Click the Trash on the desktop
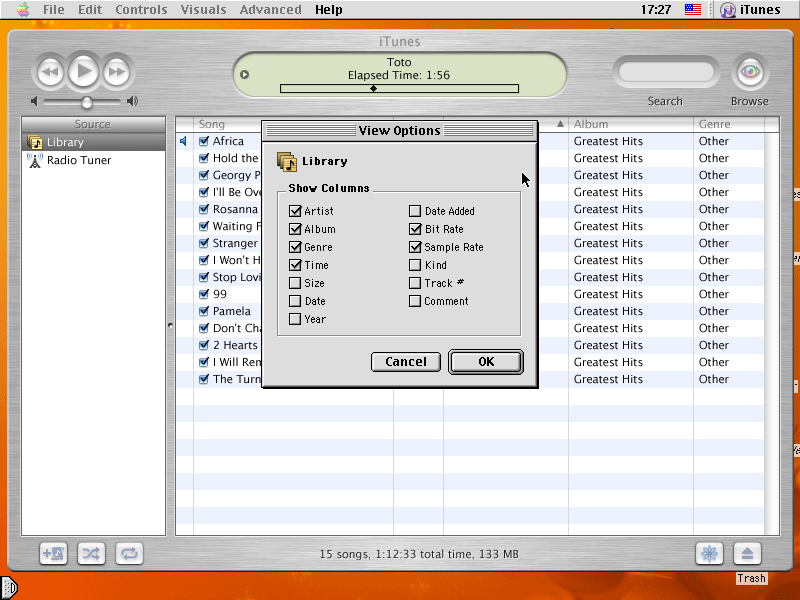 coord(751,578)
